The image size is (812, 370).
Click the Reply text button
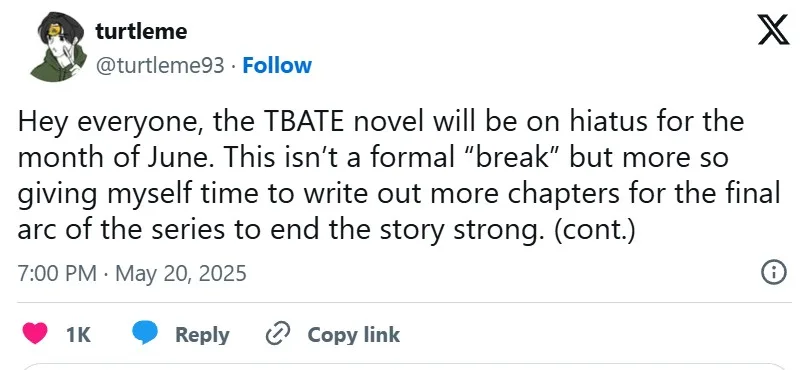click(202, 335)
